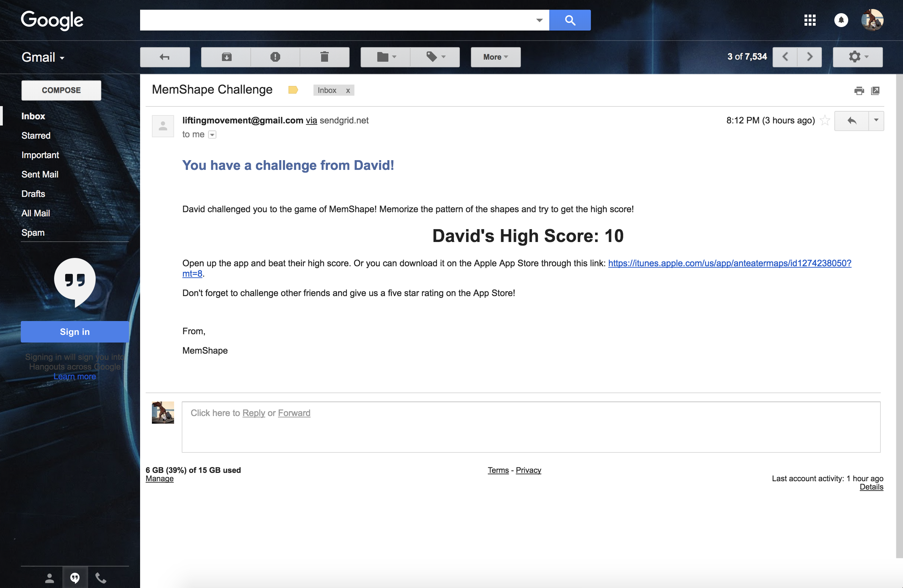Viewport: 903px width, 588px height.
Task: Report this email as spam
Action: click(x=275, y=57)
